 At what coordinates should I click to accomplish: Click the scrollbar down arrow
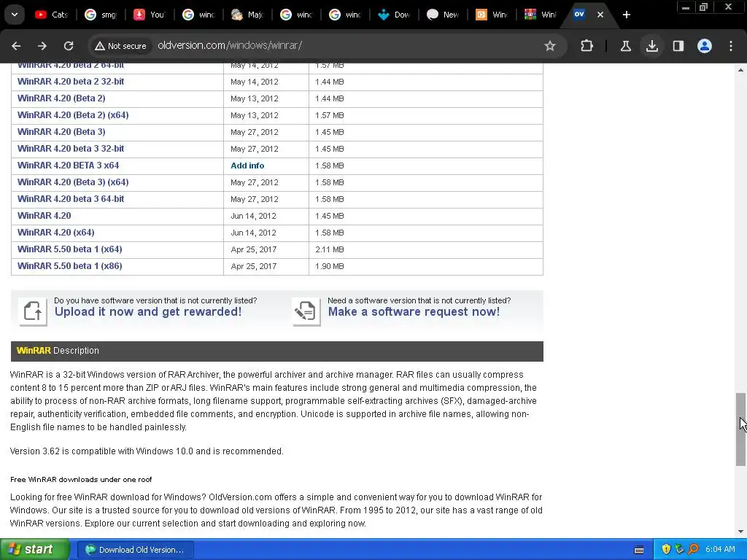[740, 532]
